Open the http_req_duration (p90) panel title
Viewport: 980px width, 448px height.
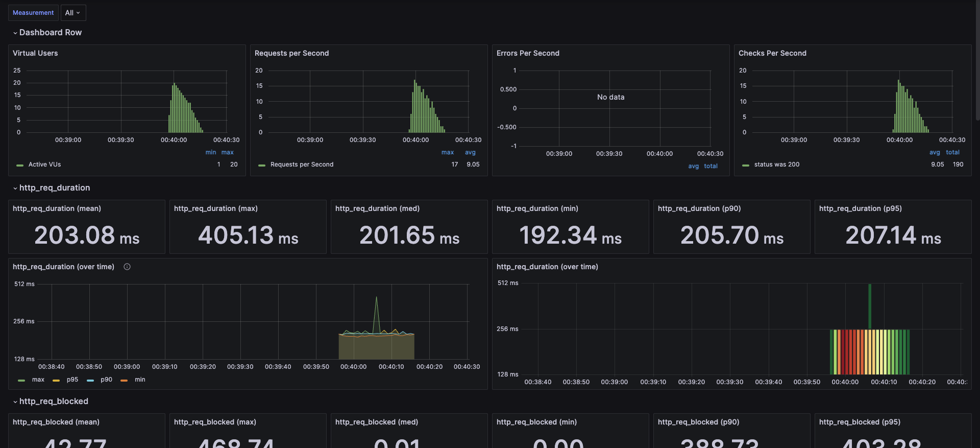699,208
